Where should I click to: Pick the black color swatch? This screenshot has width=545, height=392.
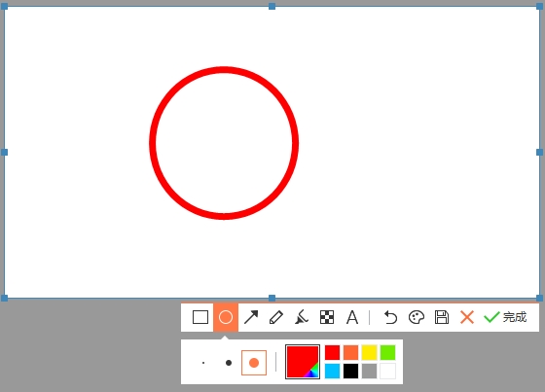(350, 372)
